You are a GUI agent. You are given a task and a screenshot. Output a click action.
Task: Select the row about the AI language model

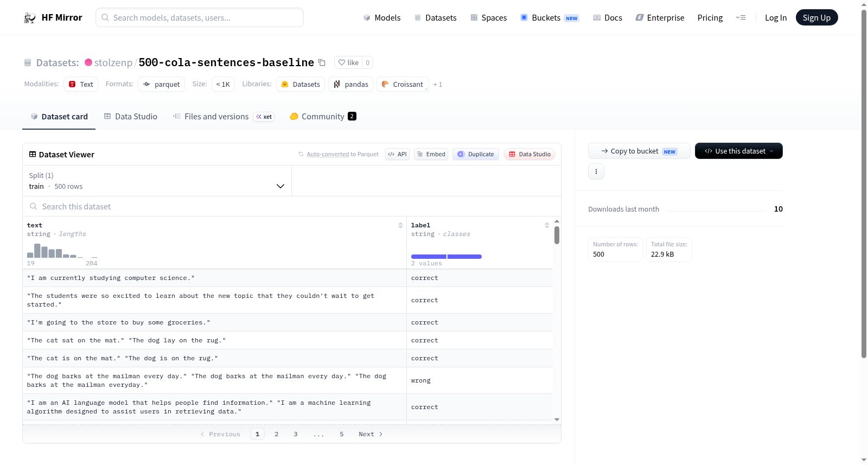[x=288, y=407]
